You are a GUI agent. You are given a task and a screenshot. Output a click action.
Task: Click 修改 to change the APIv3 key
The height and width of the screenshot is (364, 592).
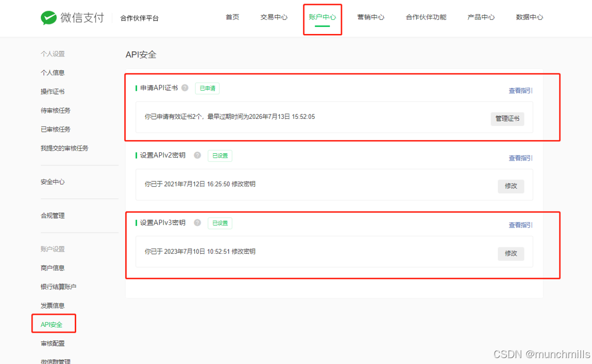tap(511, 253)
